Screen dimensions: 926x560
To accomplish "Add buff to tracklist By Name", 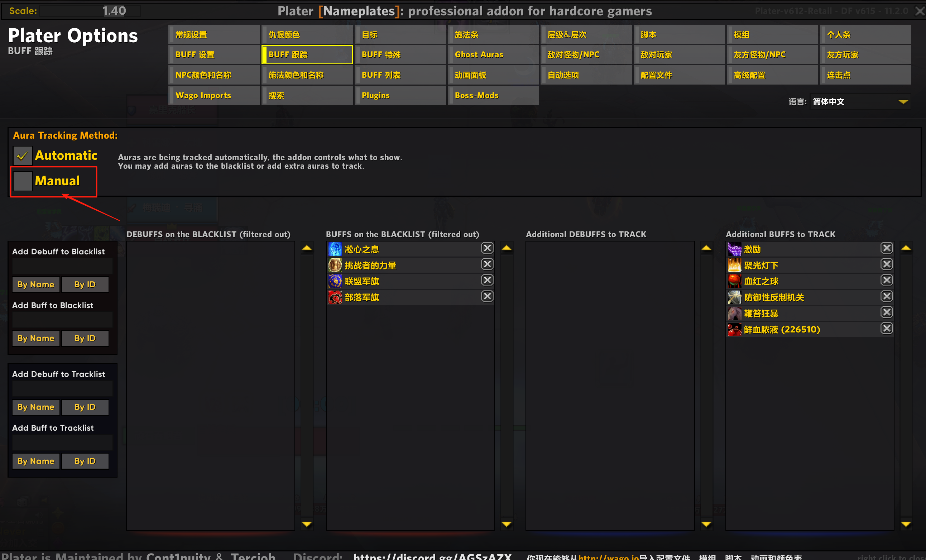I will tap(36, 461).
